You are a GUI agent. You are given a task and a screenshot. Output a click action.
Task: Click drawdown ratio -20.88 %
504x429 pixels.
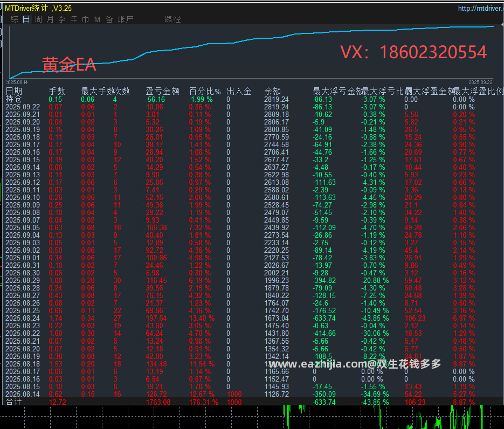[375, 281]
